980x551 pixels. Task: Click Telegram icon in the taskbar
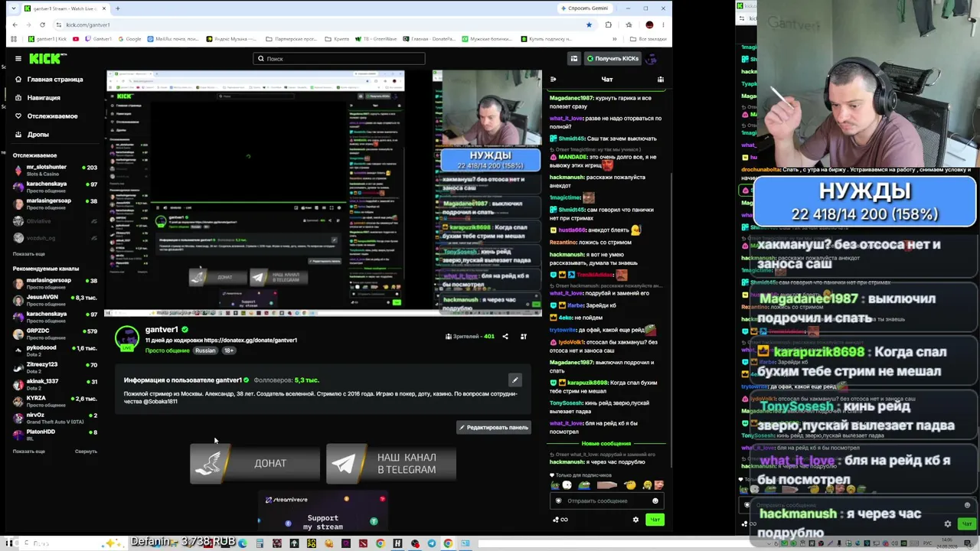point(432,543)
